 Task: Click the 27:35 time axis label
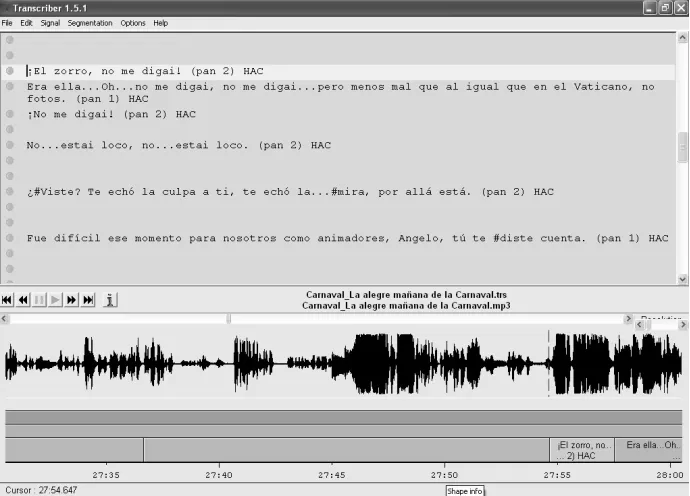click(106, 475)
